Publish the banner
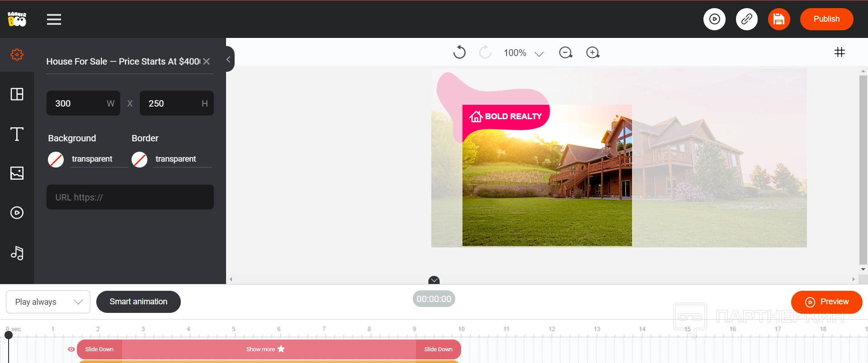Screen dimensions: 868x363 point(826,19)
